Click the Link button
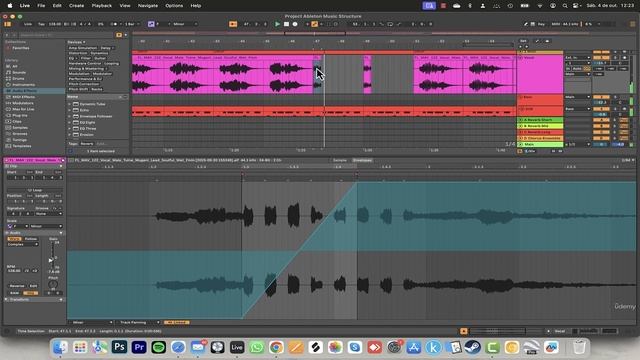The image size is (640, 360). (27, 24)
